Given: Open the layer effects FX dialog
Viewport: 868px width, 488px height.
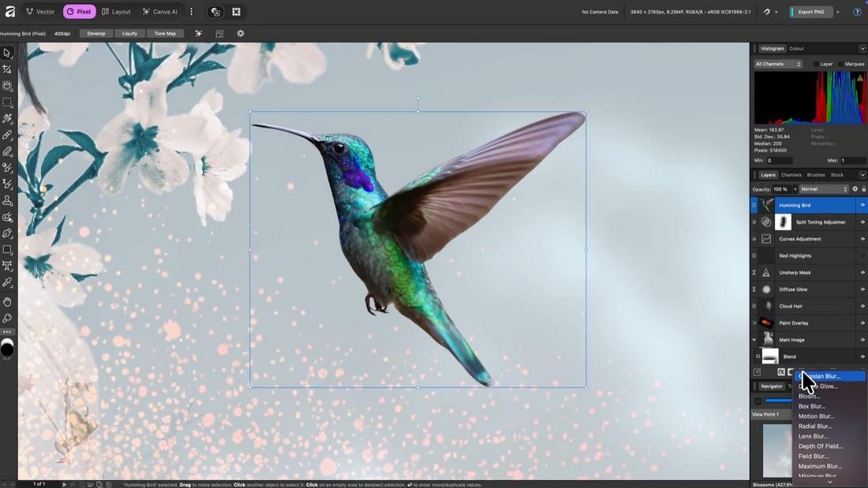Looking at the screenshot, I should point(781,371).
